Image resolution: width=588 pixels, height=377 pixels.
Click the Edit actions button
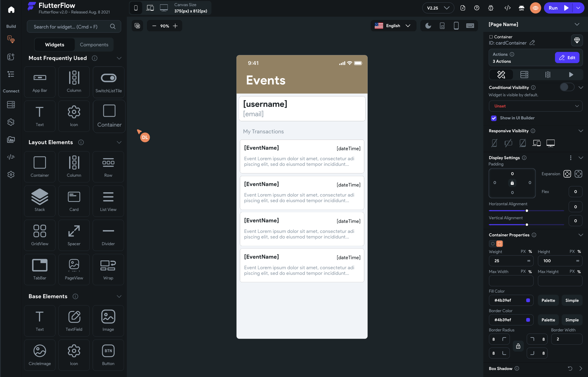pyautogui.click(x=567, y=58)
